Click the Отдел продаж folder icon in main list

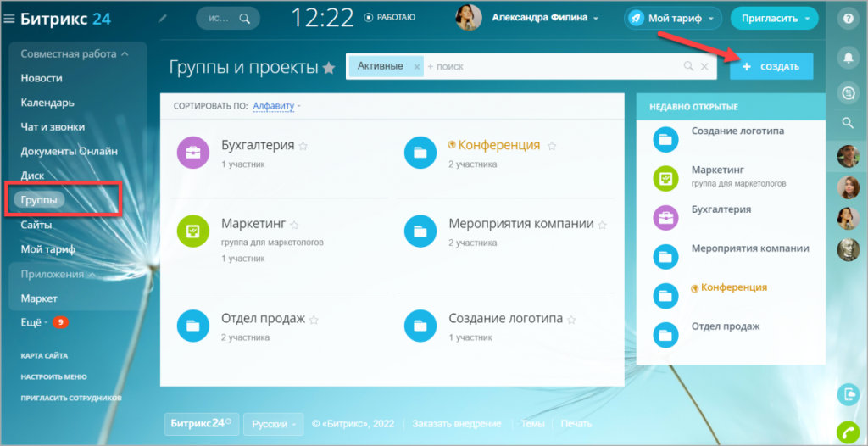(x=192, y=326)
